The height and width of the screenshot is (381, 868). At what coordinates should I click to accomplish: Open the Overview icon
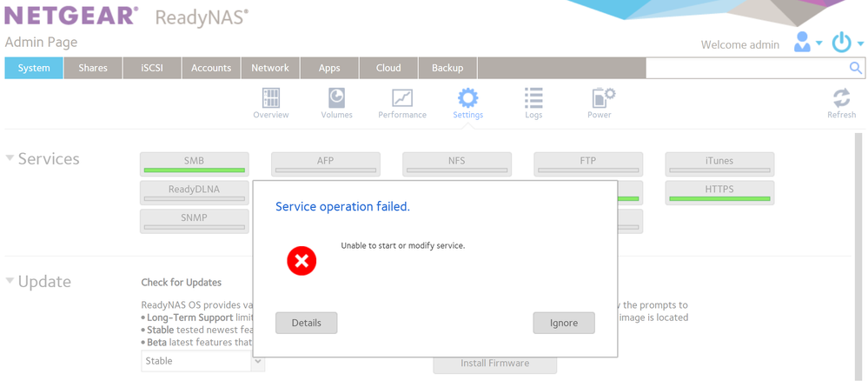[271, 98]
